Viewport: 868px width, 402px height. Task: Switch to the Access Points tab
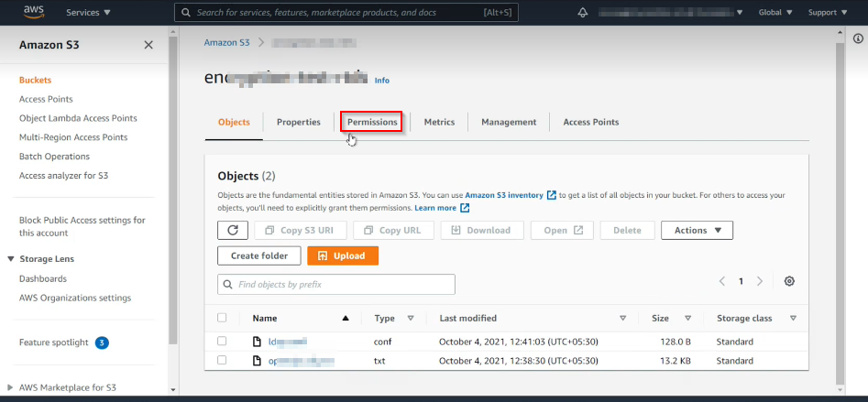click(590, 122)
